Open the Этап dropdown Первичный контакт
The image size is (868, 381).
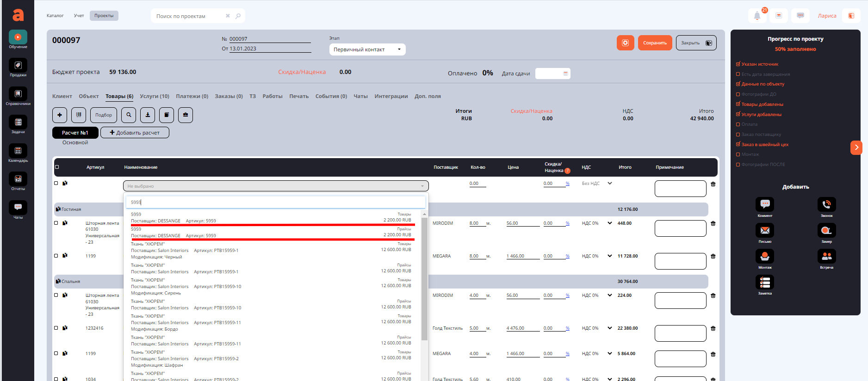click(367, 49)
